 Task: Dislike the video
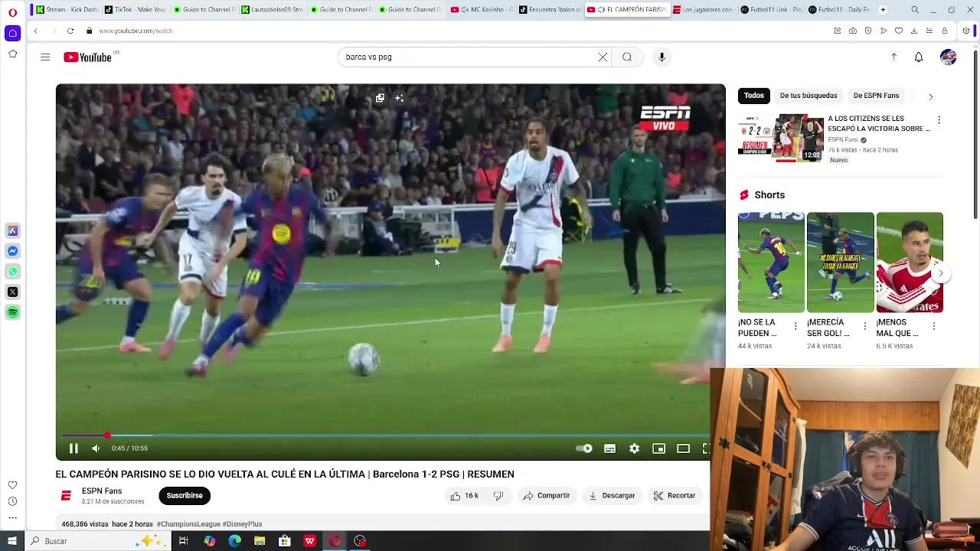coord(498,496)
